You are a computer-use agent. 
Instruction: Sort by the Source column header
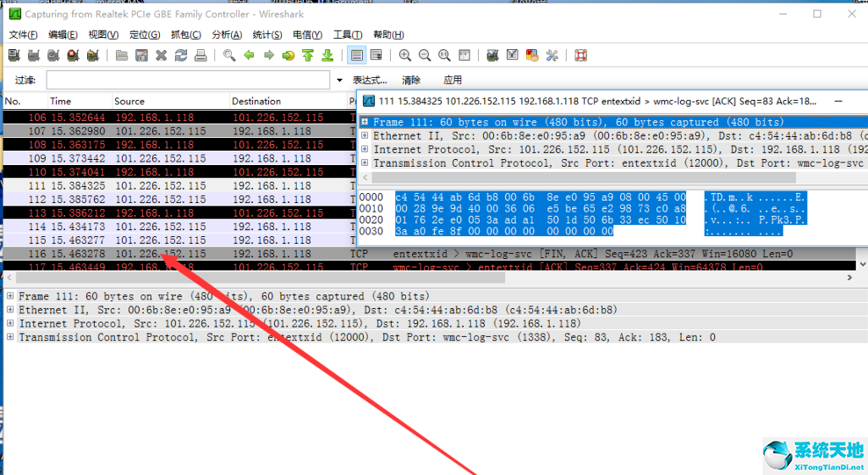click(170, 101)
